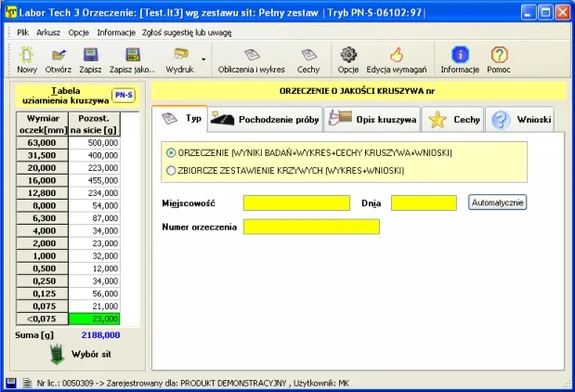Switch to the Wnioski tab
This screenshot has height=392, width=575.
(522, 119)
